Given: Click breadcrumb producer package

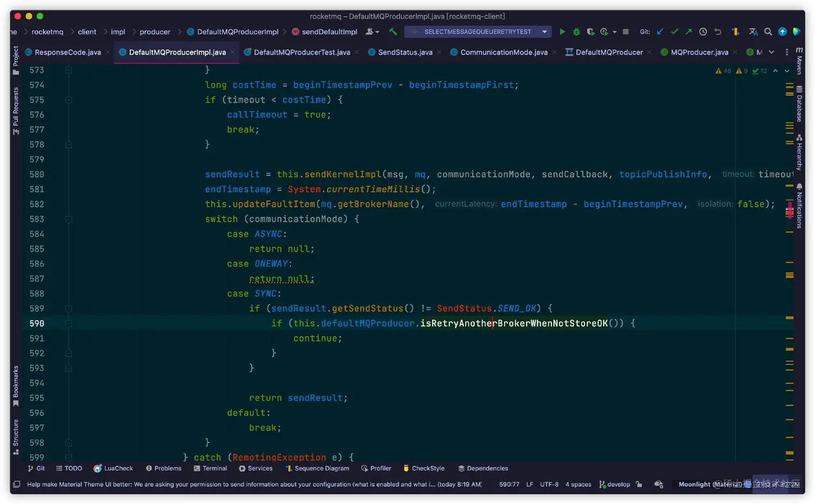Looking at the screenshot, I should pyautogui.click(x=155, y=32).
